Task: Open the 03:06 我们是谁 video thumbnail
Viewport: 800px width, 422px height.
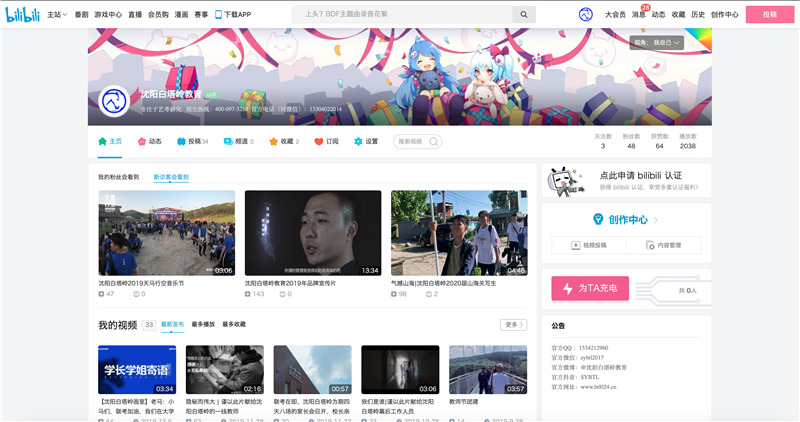Action: pos(400,369)
